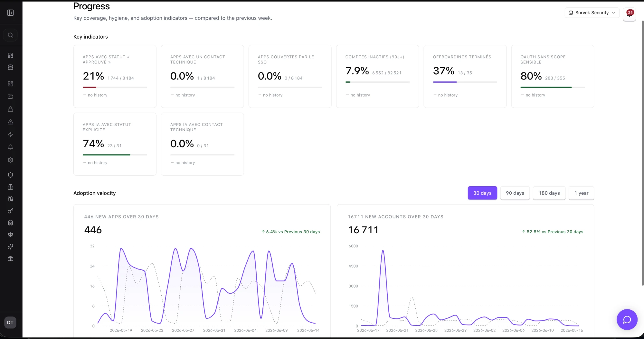Open the Offboardings terminés card
The image size is (644, 339).
[465, 77]
